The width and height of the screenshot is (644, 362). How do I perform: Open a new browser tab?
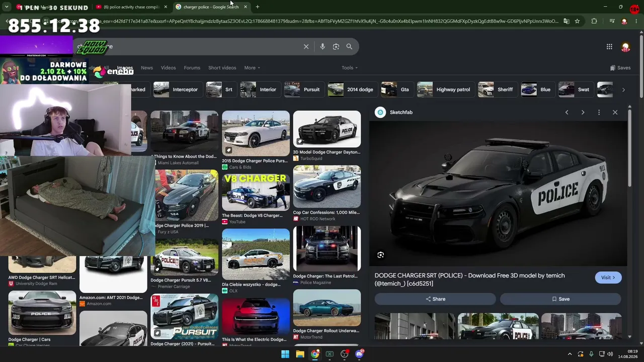pyautogui.click(x=257, y=7)
